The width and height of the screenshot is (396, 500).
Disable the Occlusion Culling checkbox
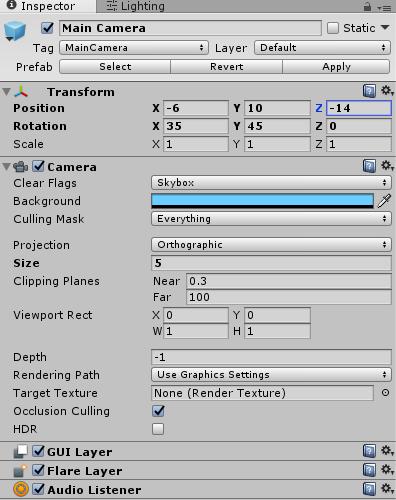[158, 411]
